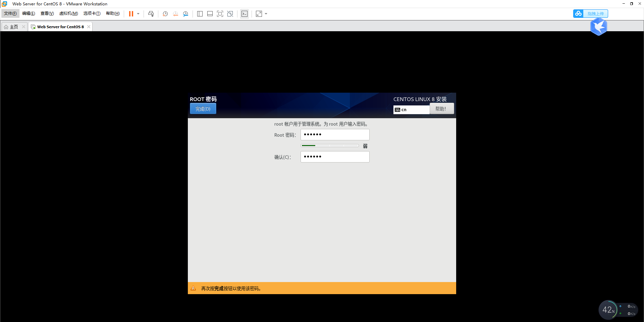Open the console view icon
The image size is (644, 322).
click(x=245, y=14)
